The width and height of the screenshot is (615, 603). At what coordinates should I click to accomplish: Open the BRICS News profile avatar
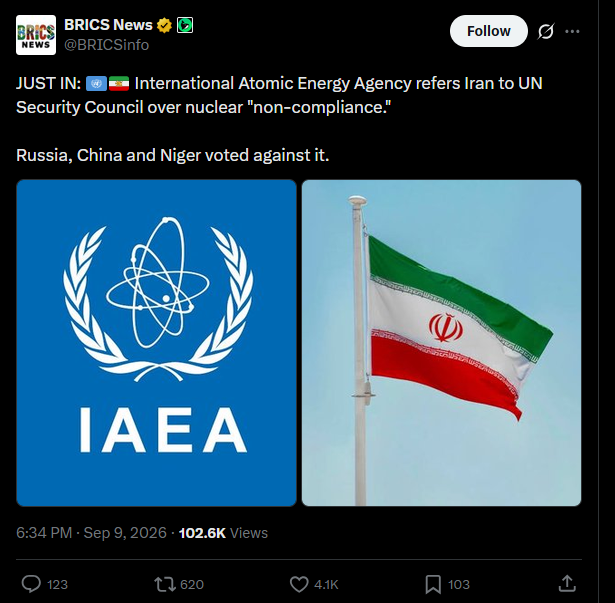[36, 35]
